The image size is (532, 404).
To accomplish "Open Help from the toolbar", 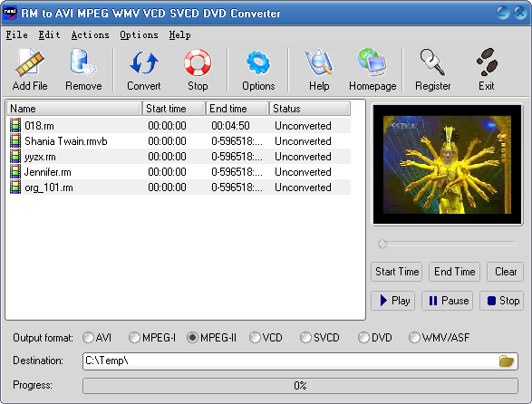I will click(319, 63).
